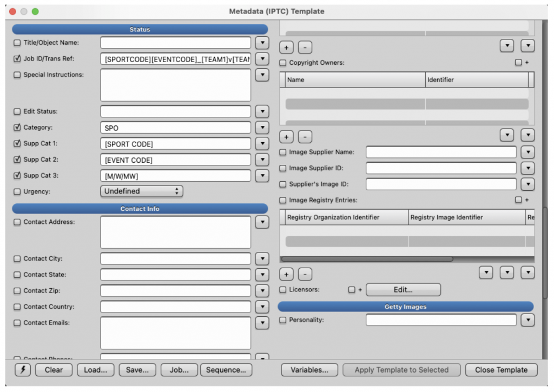Uncheck the Job ID/Trans Ref checkbox
The image size is (554, 392).
coord(17,58)
